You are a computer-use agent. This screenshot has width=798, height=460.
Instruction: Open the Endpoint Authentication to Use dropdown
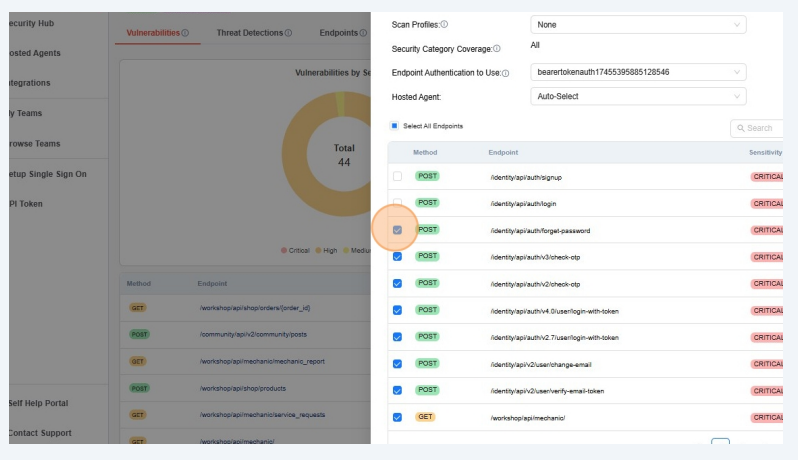coord(637,72)
